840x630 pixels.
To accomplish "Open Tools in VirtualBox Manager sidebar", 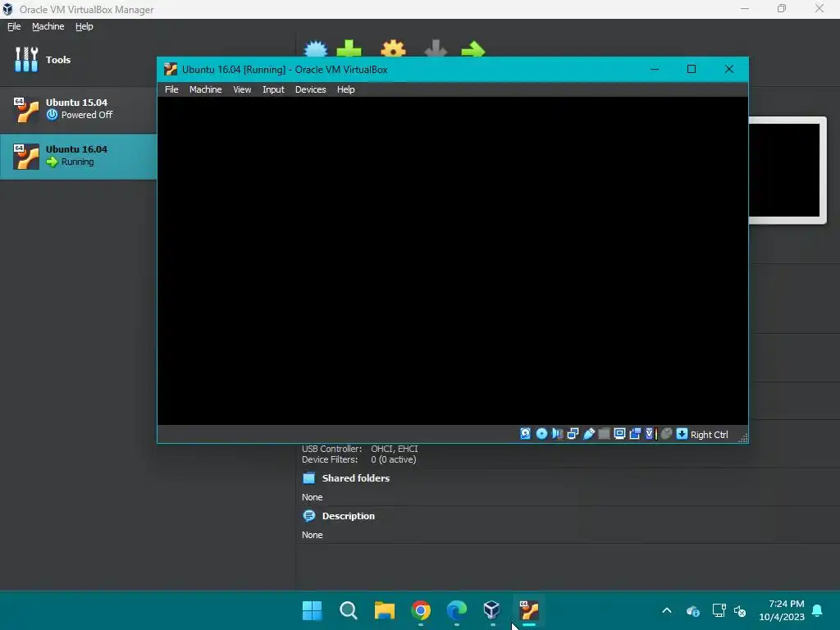I will click(x=78, y=59).
